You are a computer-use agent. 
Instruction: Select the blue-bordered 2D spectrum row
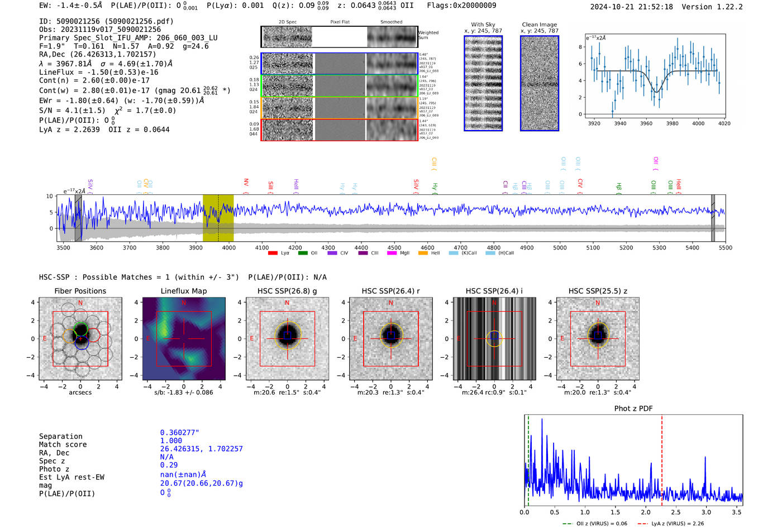(x=340, y=64)
